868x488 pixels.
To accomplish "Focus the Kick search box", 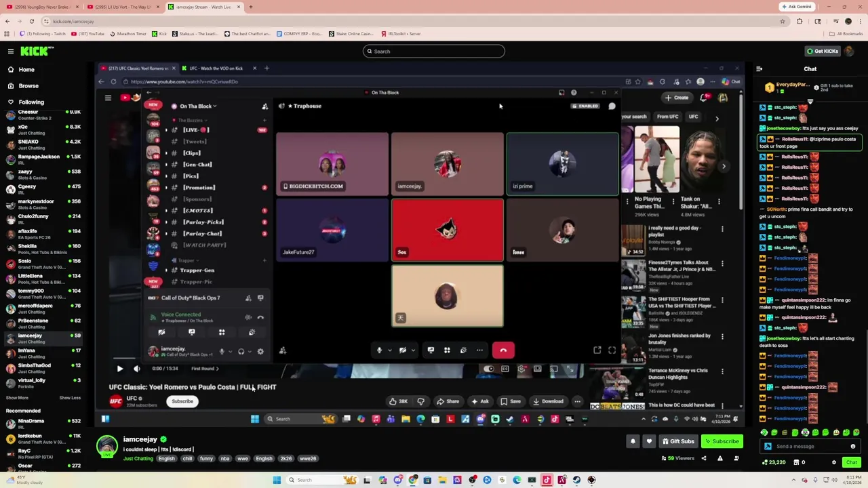I will (434, 52).
